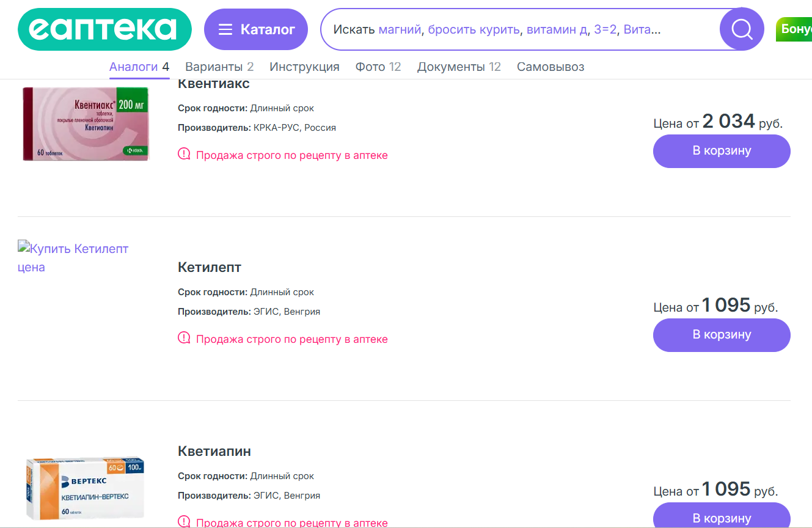This screenshot has width=812, height=528.
Task: Click the eapteka logo
Action: [104, 29]
